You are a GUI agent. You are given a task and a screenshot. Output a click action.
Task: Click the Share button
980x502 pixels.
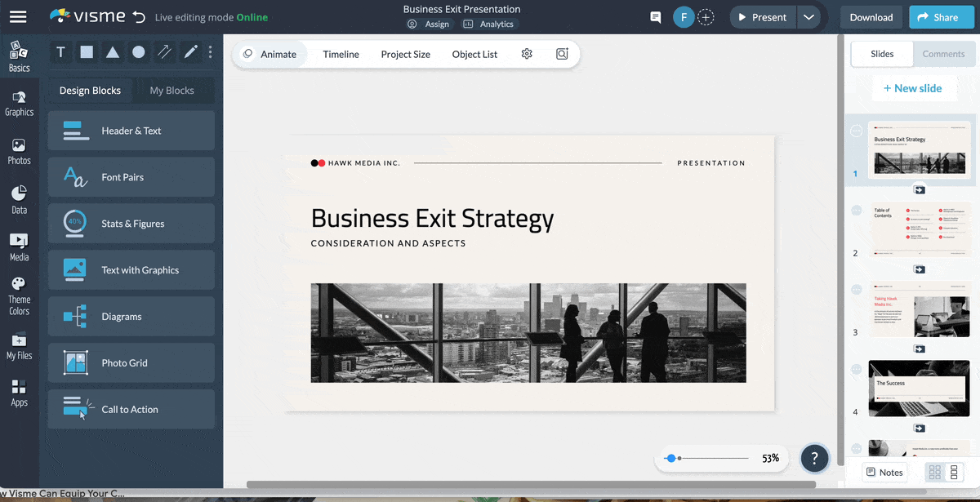[x=941, y=16]
